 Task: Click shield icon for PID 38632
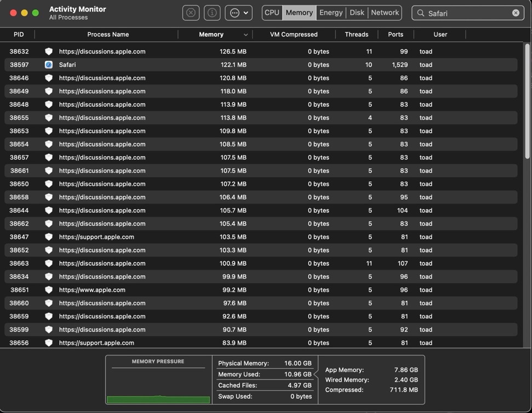[49, 51]
